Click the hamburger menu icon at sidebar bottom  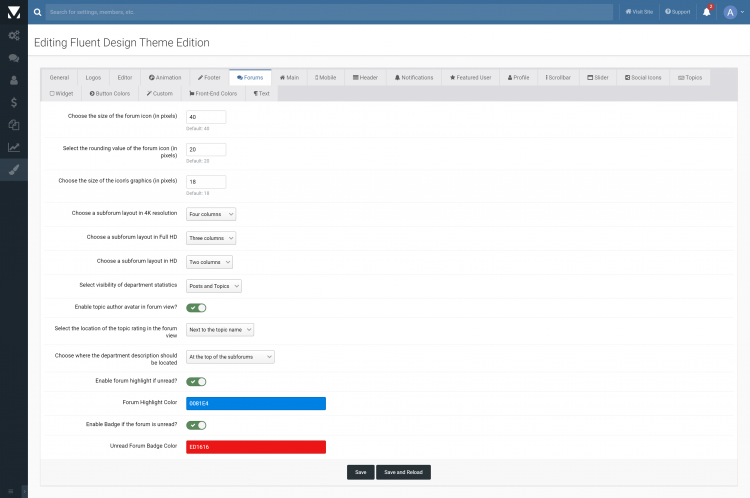click(11, 491)
